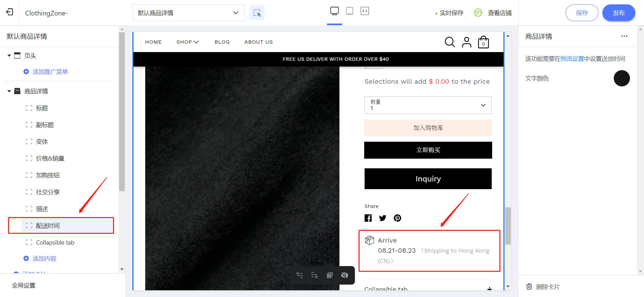
Task: Switch to mobile preview mode
Action: point(350,11)
